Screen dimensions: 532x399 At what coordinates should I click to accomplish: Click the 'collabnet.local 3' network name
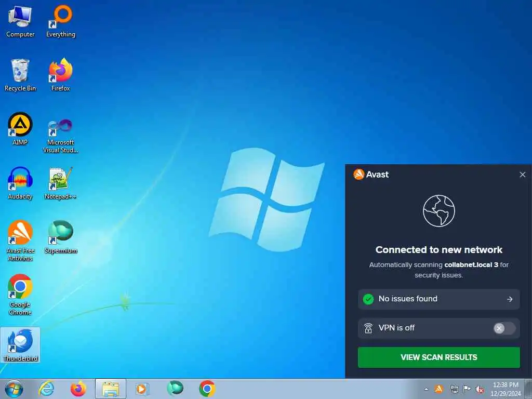click(x=471, y=264)
